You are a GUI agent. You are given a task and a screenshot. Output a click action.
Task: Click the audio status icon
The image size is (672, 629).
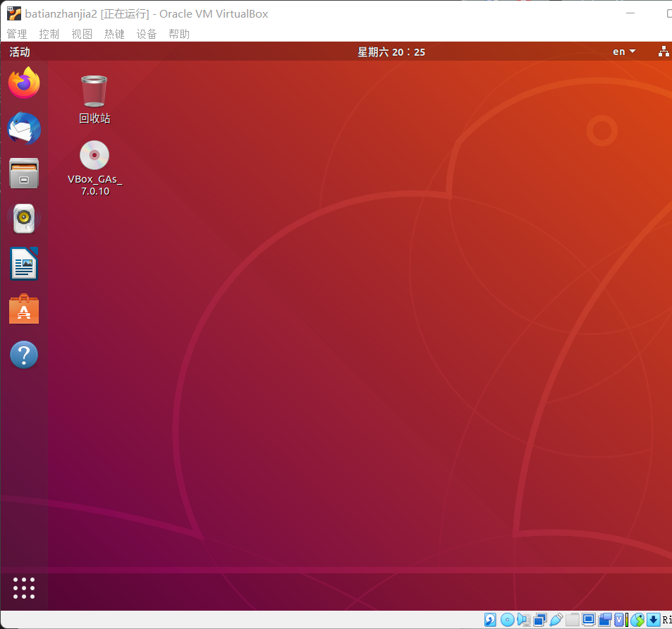coord(524,620)
